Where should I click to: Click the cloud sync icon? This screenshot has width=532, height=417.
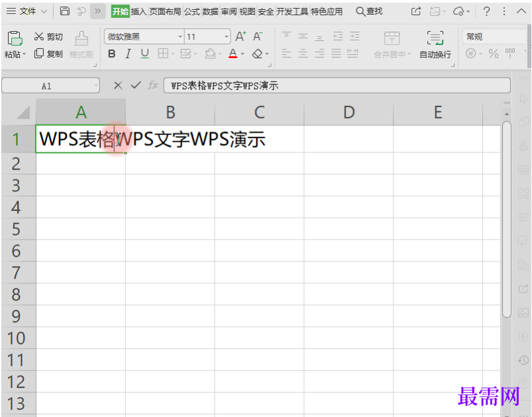[458, 11]
